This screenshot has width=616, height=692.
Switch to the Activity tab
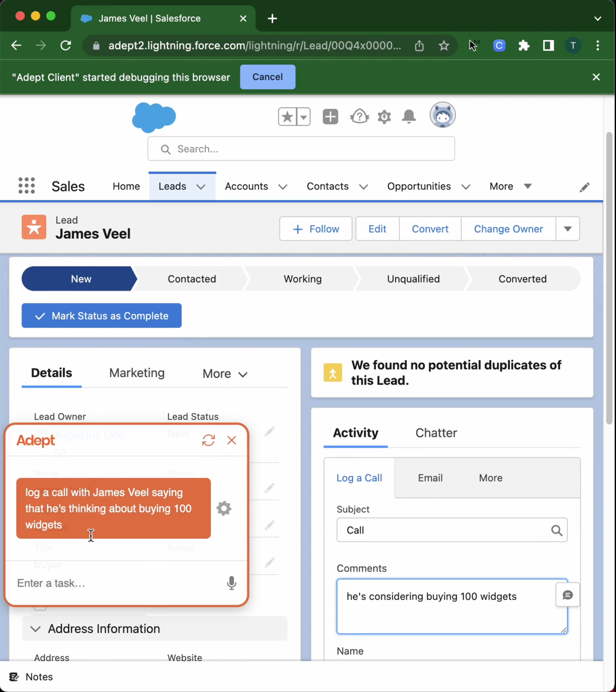click(355, 433)
